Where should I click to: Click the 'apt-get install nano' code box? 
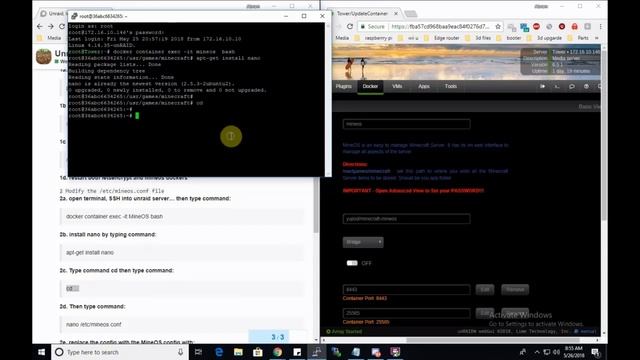point(182,252)
